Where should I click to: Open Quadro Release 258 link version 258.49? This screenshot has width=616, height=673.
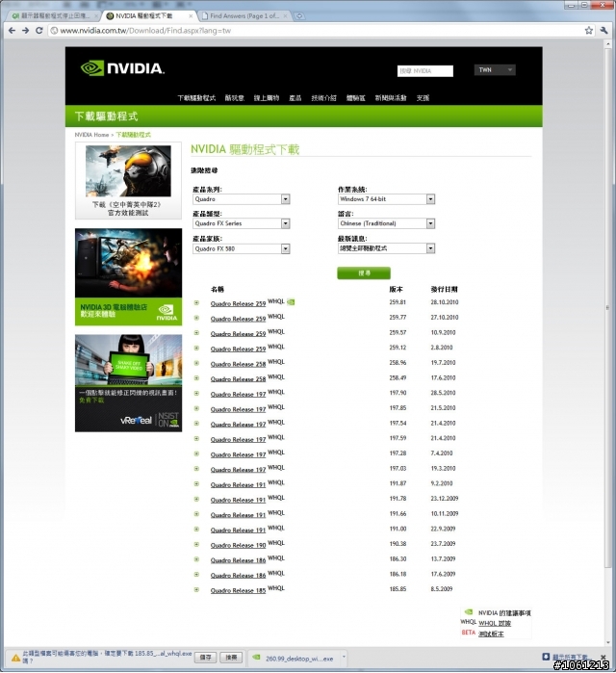(x=238, y=379)
